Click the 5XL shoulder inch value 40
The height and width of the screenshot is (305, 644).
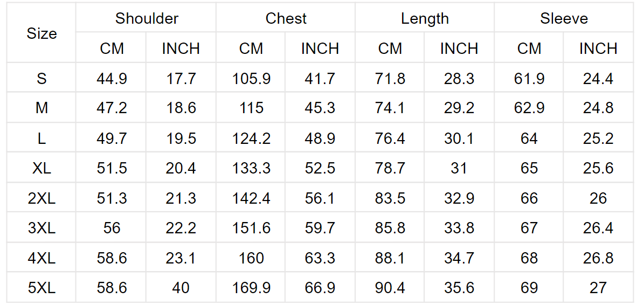click(181, 288)
